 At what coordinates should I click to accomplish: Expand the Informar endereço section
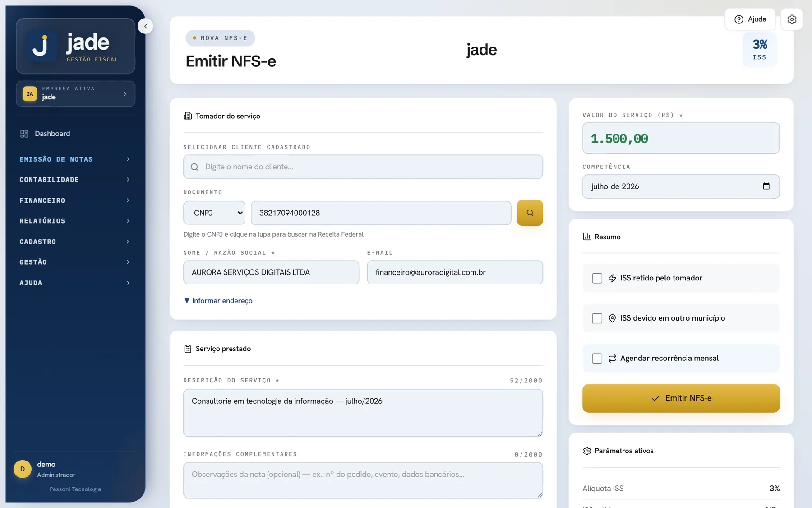(x=218, y=301)
